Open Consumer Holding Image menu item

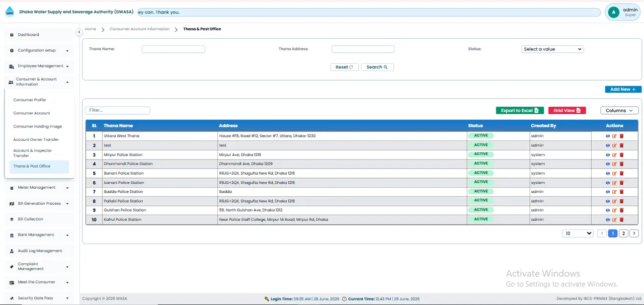pyautogui.click(x=38, y=127)
